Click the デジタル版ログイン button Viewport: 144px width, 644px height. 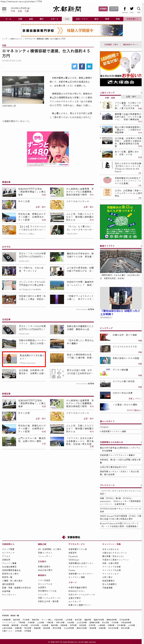click(114, 9)
